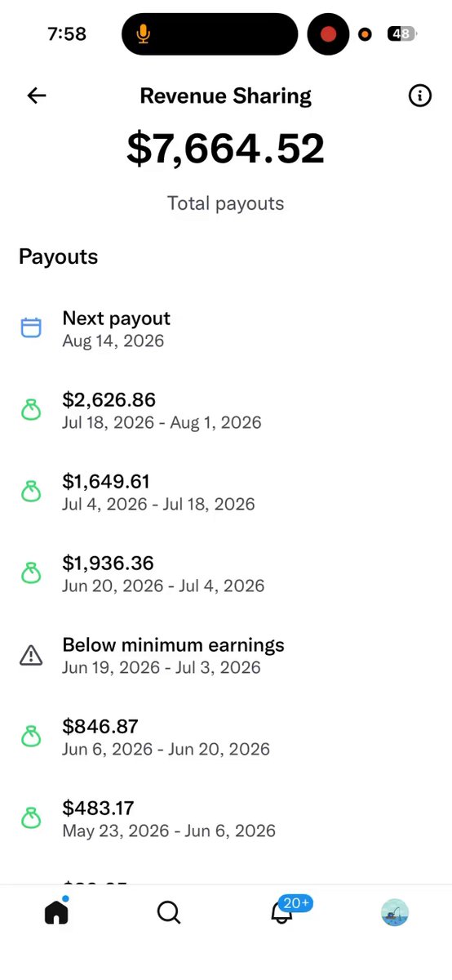Open the $483.17 payout May 23 - Jun 6

click(x=226, y=818)
